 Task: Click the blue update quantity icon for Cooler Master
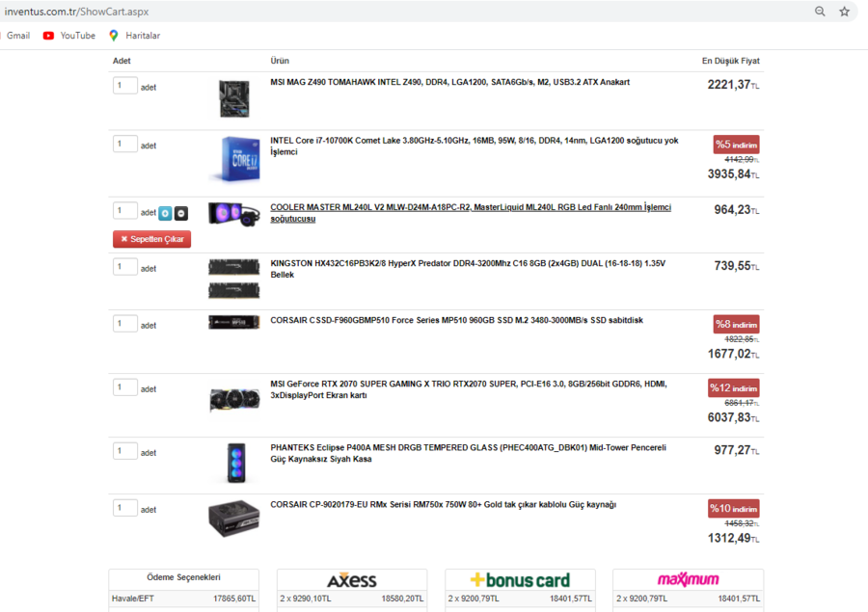click(165, 213)
